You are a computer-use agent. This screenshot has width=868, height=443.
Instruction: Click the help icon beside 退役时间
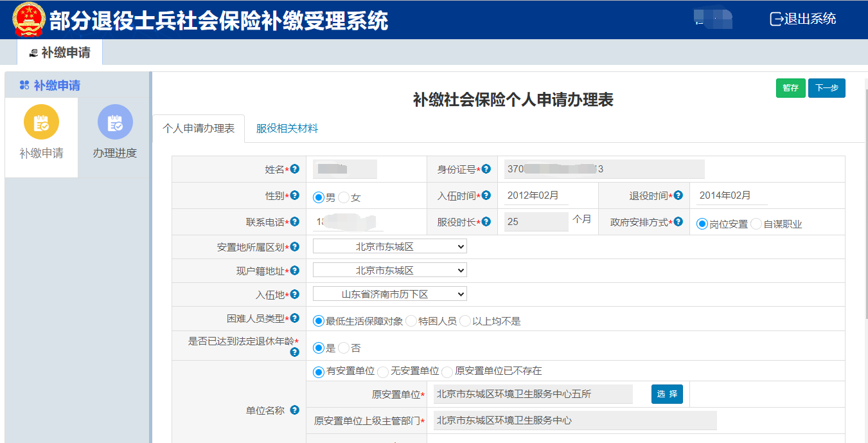click(x=678, y=195)
